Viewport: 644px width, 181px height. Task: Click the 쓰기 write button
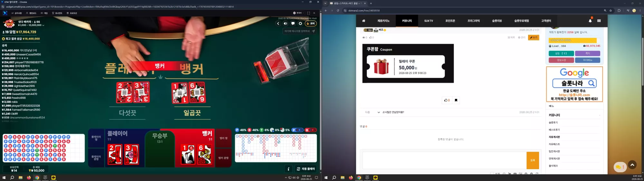pyautogui.click(x=534, y=37)
